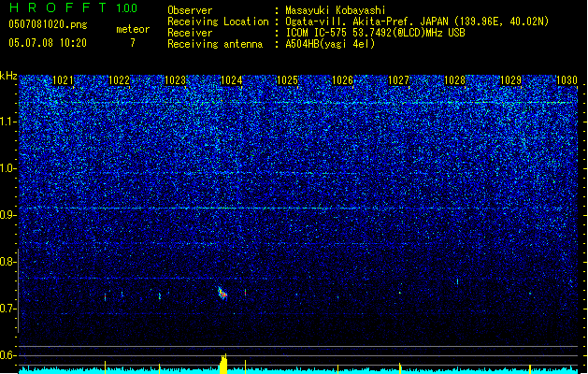Click the 1030 time axis marker
588x374 pixels.
click(x=566, y=80)
